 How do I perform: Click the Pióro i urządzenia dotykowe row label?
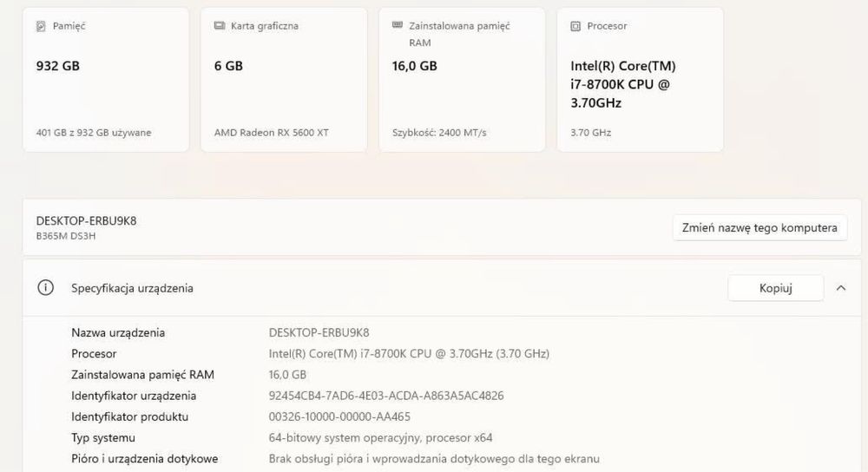[144, 458]
